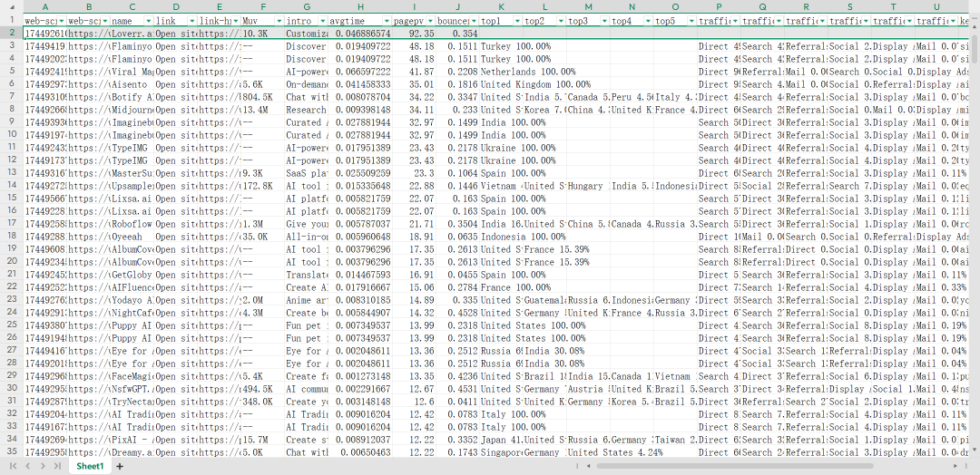Select the Roboflow name cell
Viewport: 980px width, 475px height.
[132, 224]
